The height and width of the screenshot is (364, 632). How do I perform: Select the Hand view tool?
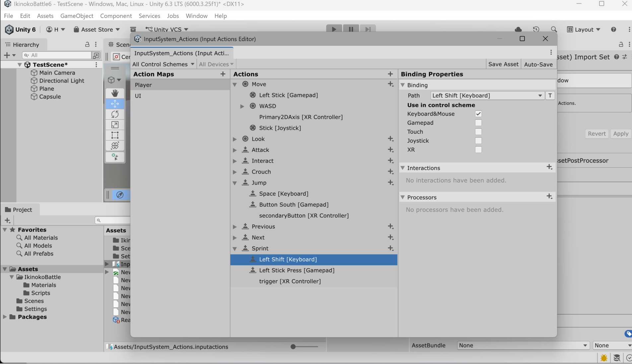(x=115, y=93)
